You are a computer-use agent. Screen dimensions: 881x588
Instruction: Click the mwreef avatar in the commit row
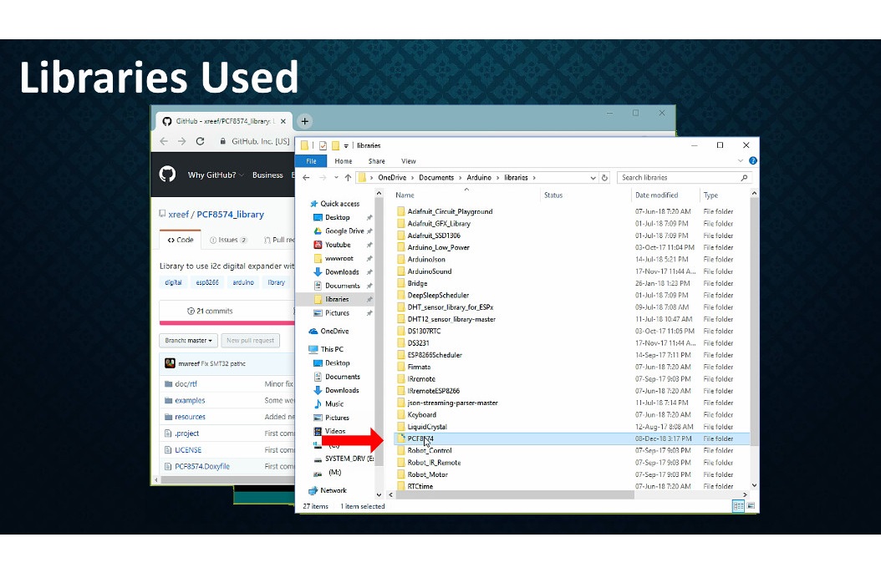(170, 363)
